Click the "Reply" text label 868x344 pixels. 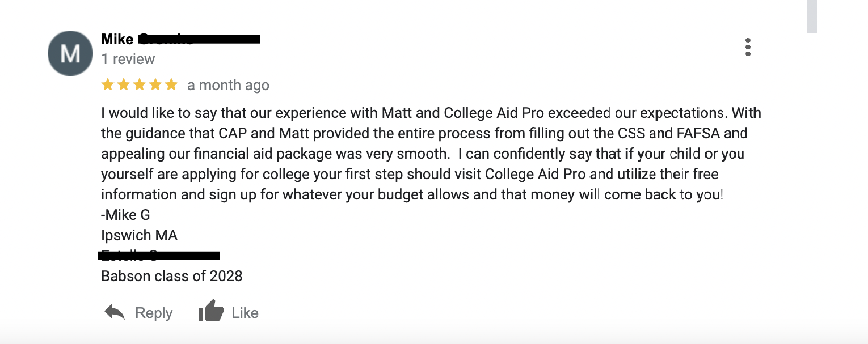154,313
